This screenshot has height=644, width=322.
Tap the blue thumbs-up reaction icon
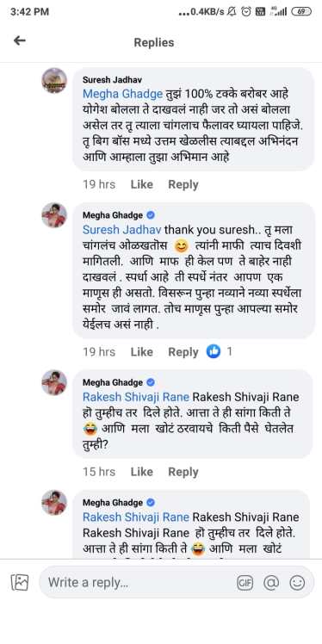[x=214, y=351]
